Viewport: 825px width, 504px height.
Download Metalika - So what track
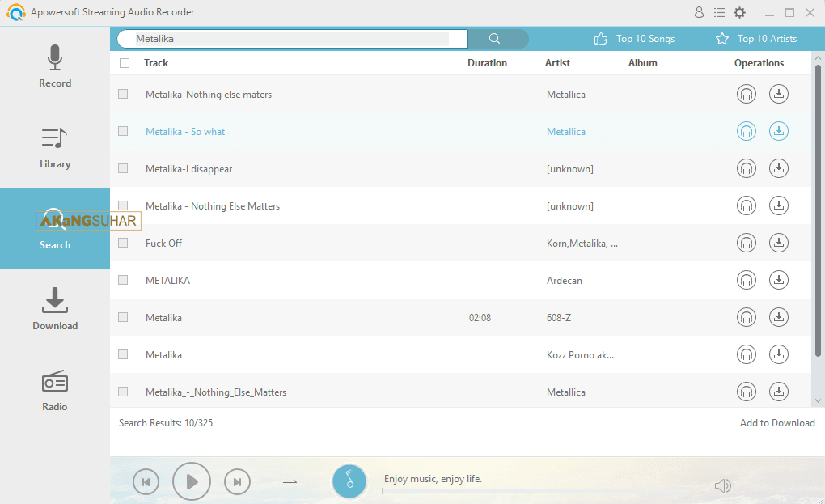click(779, 131)
